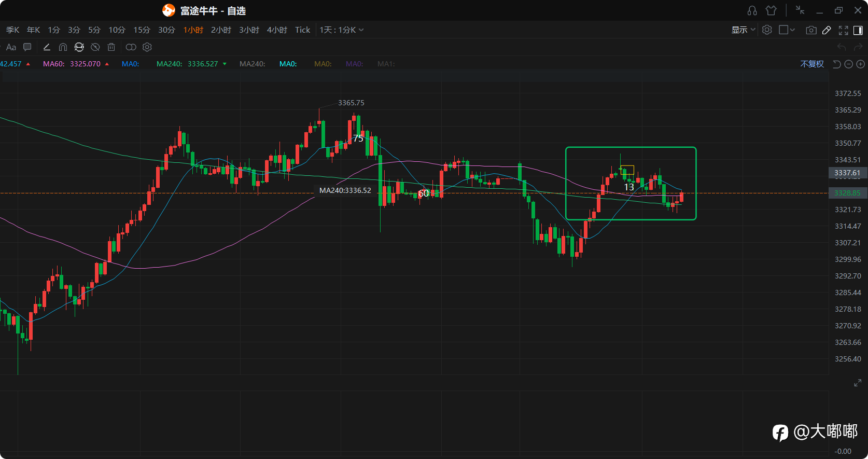Open drawing settings gear in the drawing toolbar
Screen dimensions: 868x459
point(147,47)
